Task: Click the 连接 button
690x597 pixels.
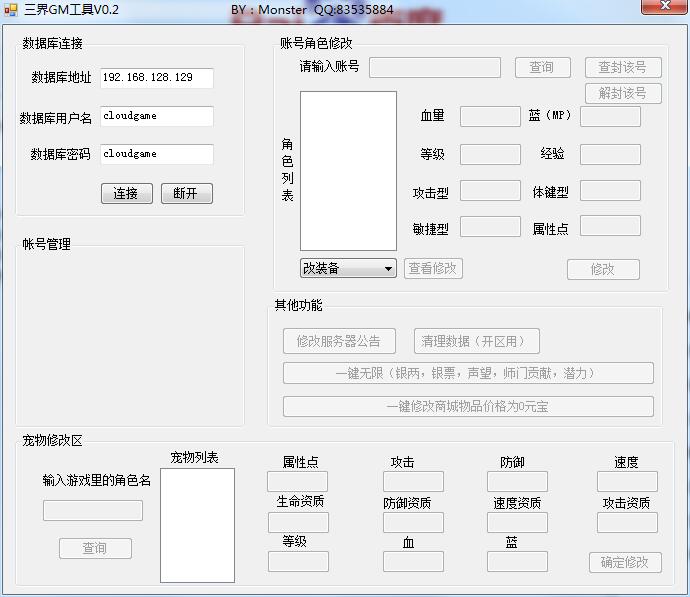Action: pyautogui.click(x=126, y=193)
